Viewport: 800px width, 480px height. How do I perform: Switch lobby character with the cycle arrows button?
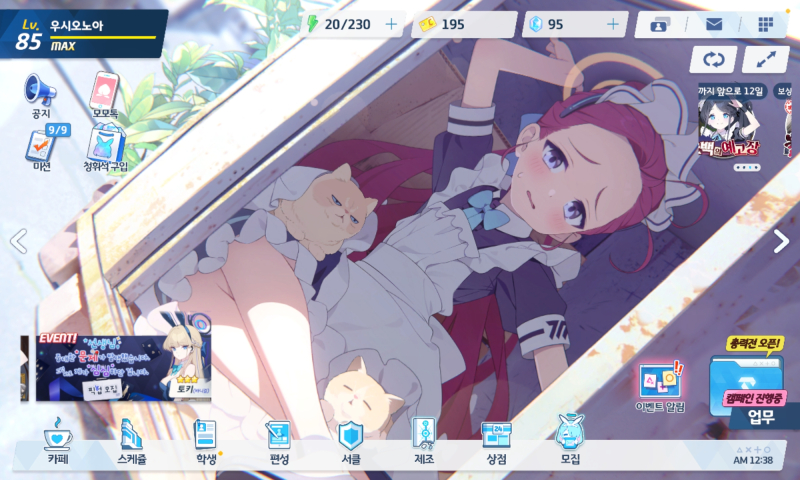tap(713, 59)
